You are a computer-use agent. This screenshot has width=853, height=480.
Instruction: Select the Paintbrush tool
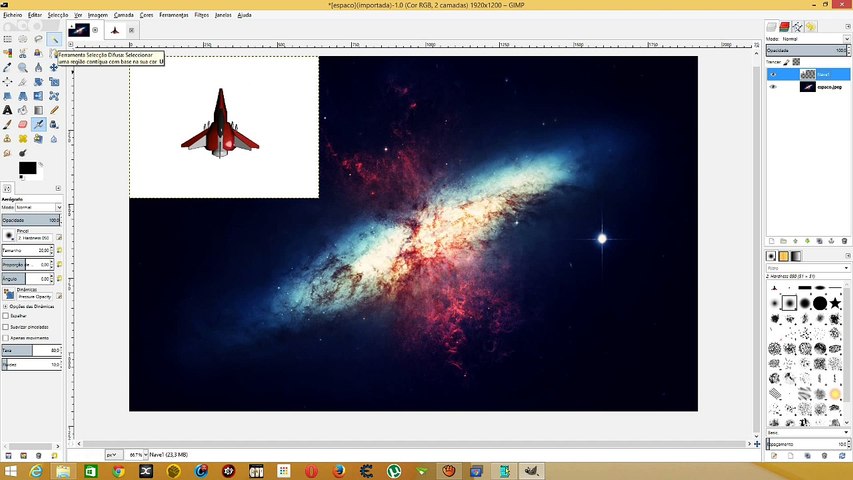point(8,124)
